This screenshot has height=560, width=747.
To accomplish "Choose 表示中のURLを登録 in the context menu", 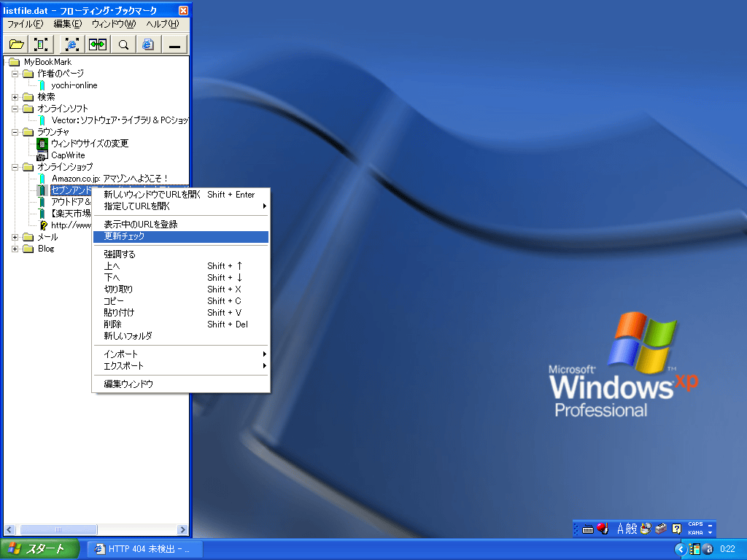I will [x=181, y=225].
